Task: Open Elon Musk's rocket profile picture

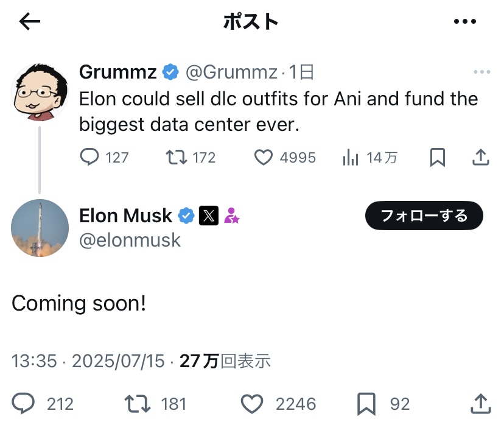Action: (40, 228)
